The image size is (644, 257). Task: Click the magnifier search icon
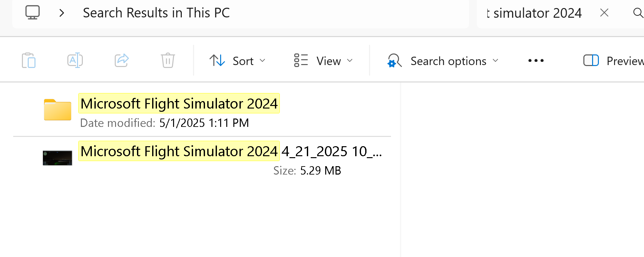[x=638, y=13]
